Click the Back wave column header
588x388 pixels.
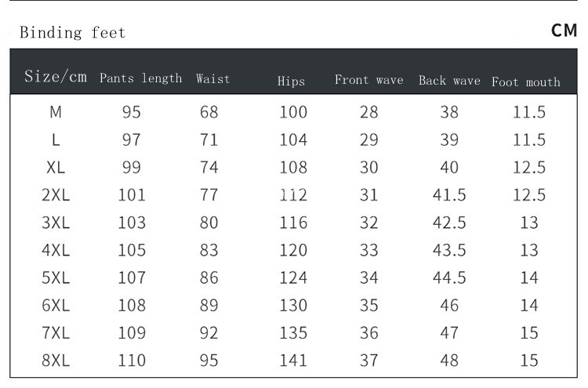pyautogui.click(x=449, y=81)
